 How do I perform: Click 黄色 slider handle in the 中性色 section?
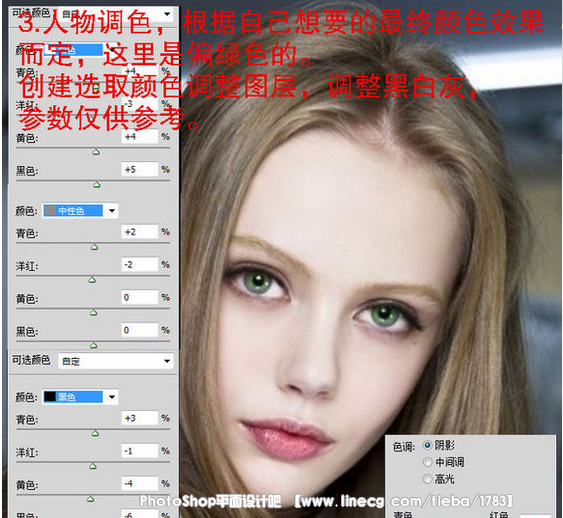pyautogui.click(x=93, y=313)
